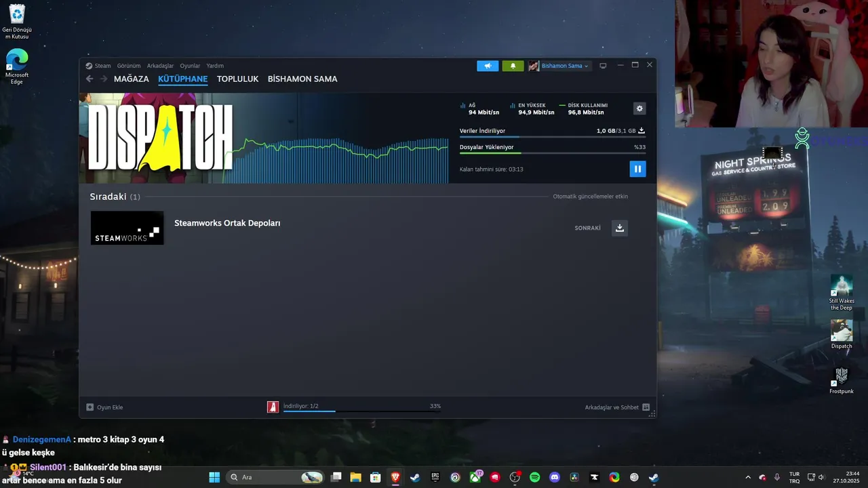
Task: Click Kalan tahmini süre text
Action: point(492,169)
